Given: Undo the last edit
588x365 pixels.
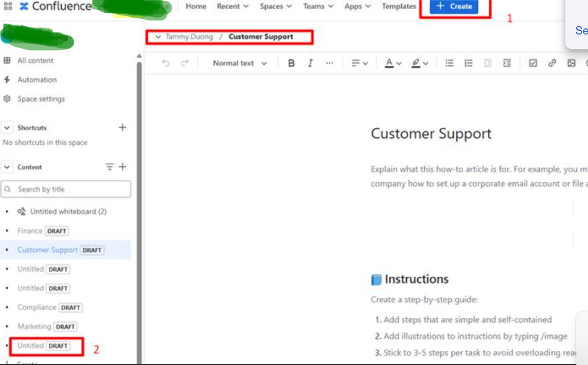Looking at the screenshot, I should [x=166, y=63].
